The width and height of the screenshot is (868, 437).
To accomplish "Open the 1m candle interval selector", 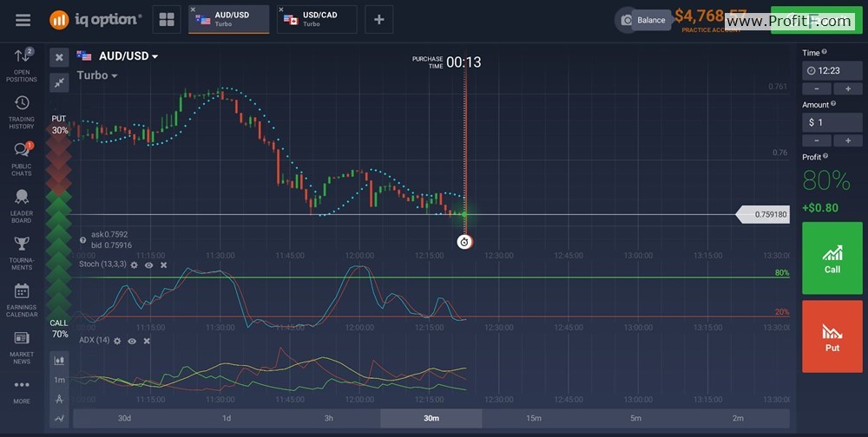I will [x=59, y=380].
